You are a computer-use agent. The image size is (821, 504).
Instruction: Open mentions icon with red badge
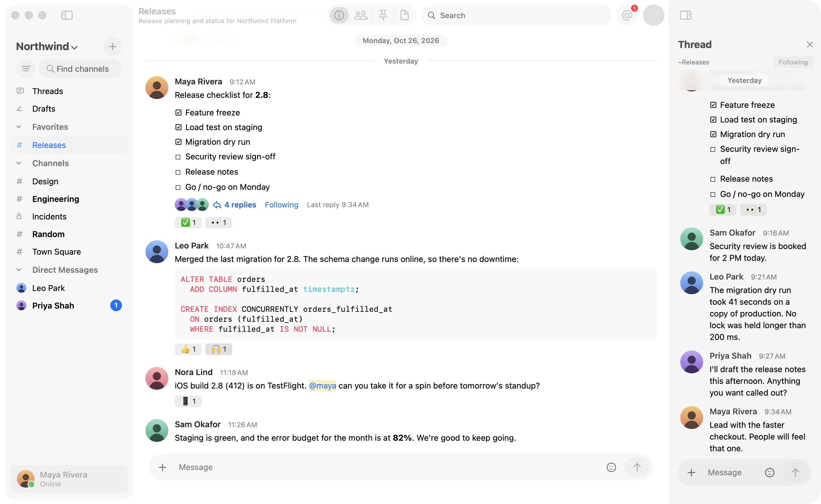tap(627, 15)
